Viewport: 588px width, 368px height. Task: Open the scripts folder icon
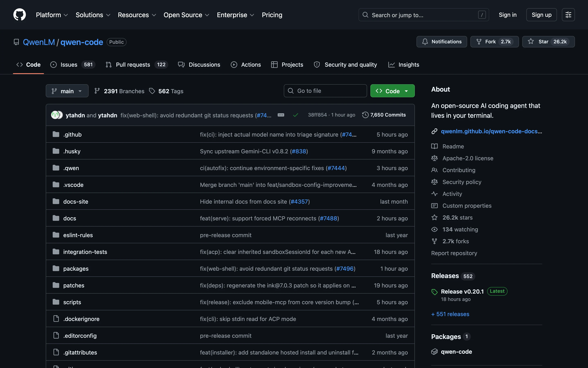pyautogui.click(x=56, y=302)
